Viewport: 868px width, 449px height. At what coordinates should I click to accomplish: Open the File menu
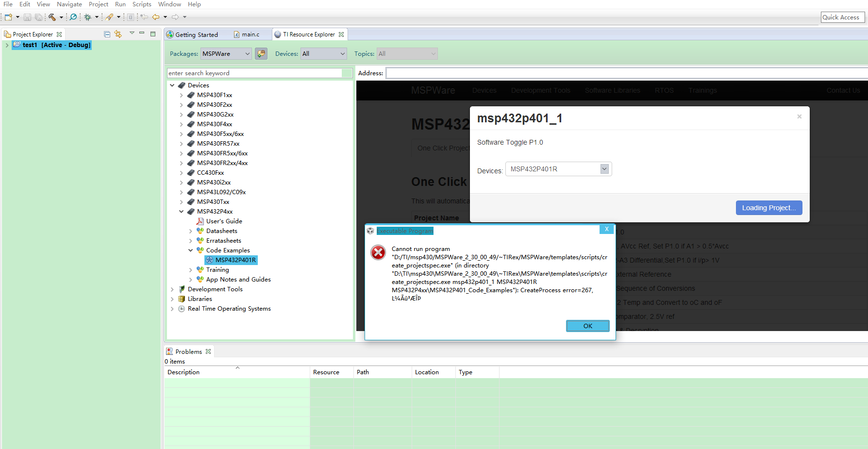coord(8,4)
